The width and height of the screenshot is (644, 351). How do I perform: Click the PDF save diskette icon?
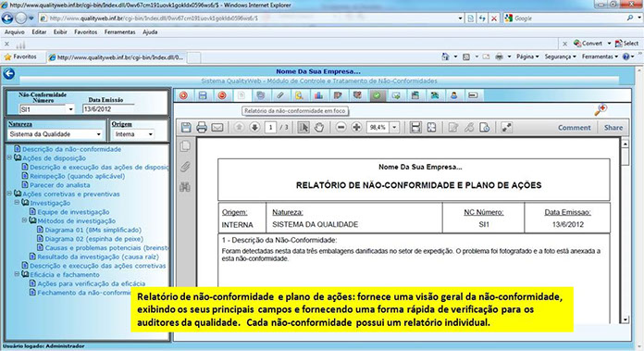pos(186,128)
